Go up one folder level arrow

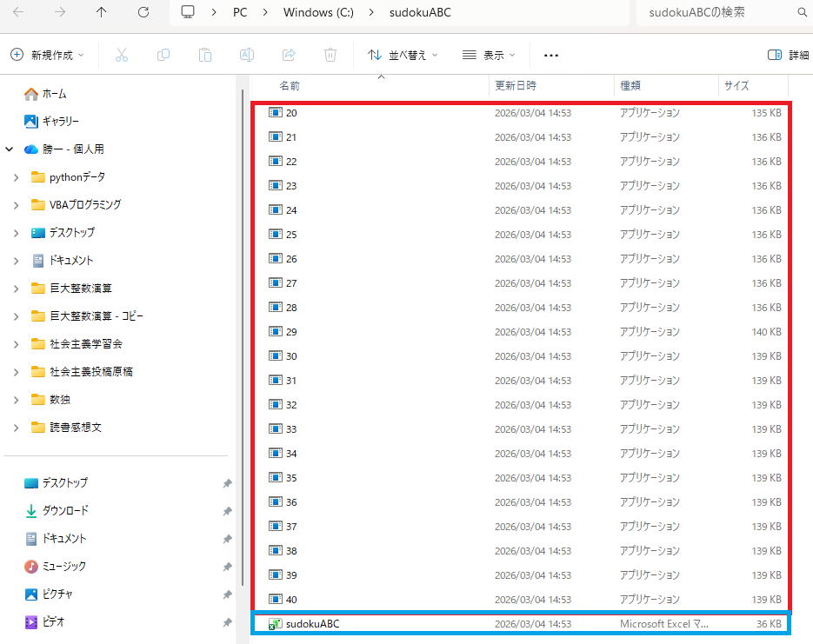102,13
